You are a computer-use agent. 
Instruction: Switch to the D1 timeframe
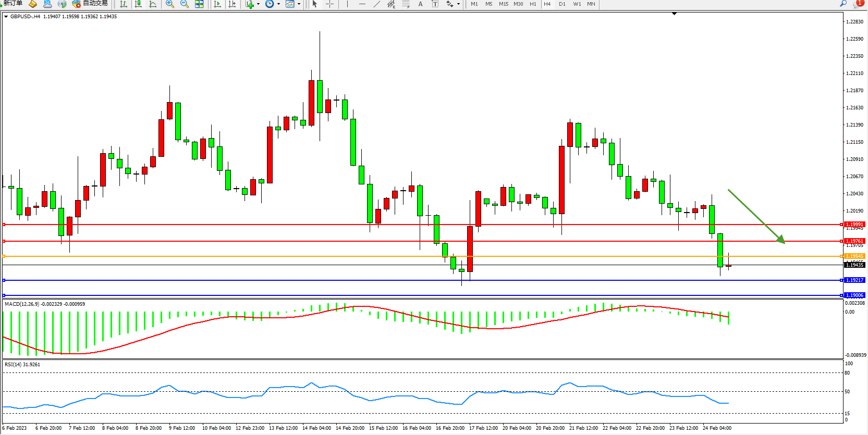coord(562,4)
